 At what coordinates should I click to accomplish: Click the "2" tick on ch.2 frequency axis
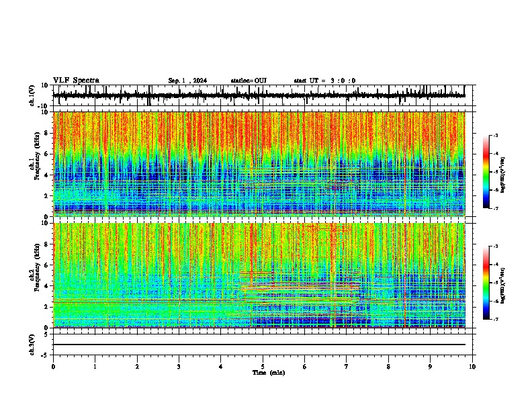tap(46, 307)
